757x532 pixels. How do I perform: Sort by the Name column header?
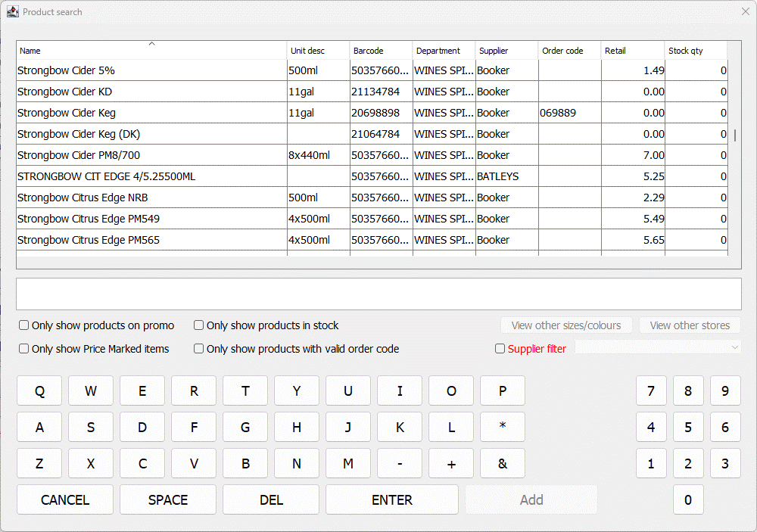(151, 51)
